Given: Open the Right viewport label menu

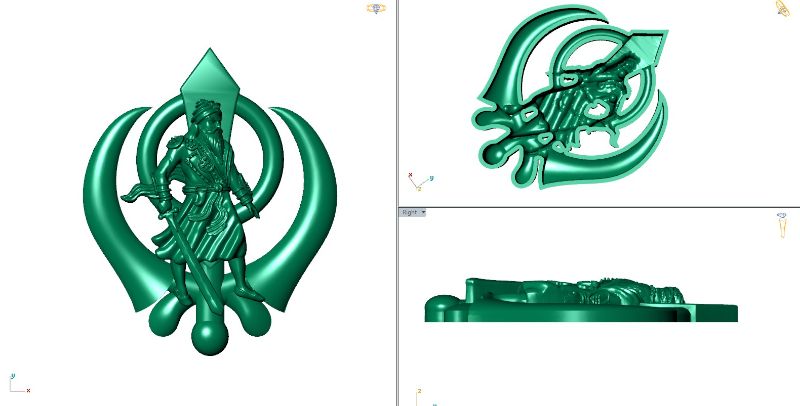Looking at the screenshot, I should point(409,212).
